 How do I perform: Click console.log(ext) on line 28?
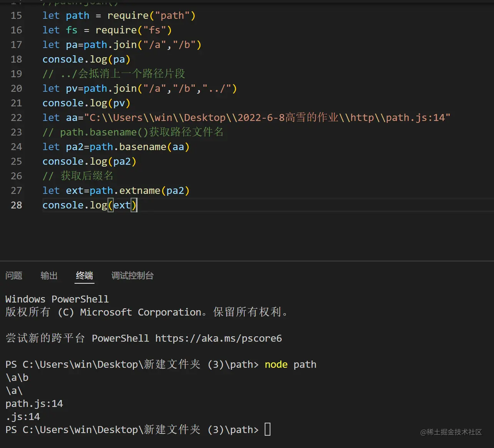pyautogui.click(x=90, y=205)
